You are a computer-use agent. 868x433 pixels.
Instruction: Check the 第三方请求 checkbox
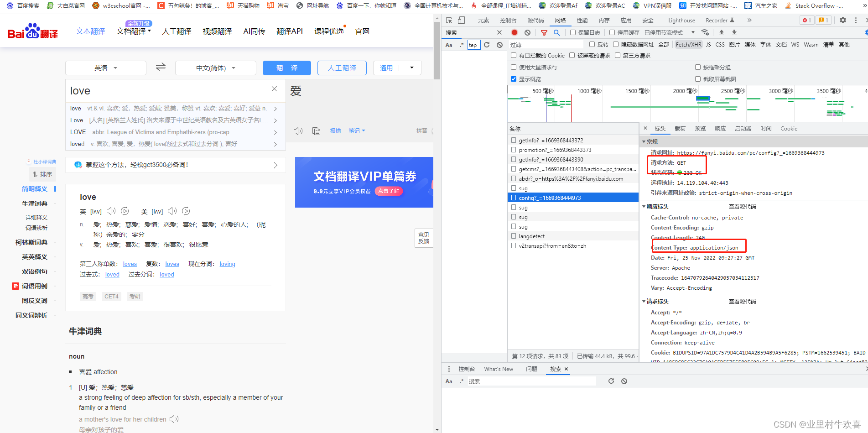pyautogui.click(x=618, y=55)
